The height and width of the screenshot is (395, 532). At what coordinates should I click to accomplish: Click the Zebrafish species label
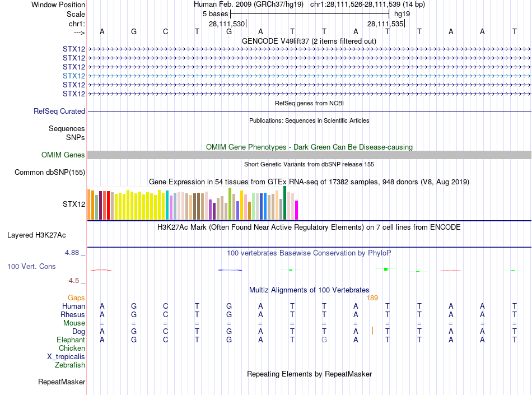pos(69,365)
